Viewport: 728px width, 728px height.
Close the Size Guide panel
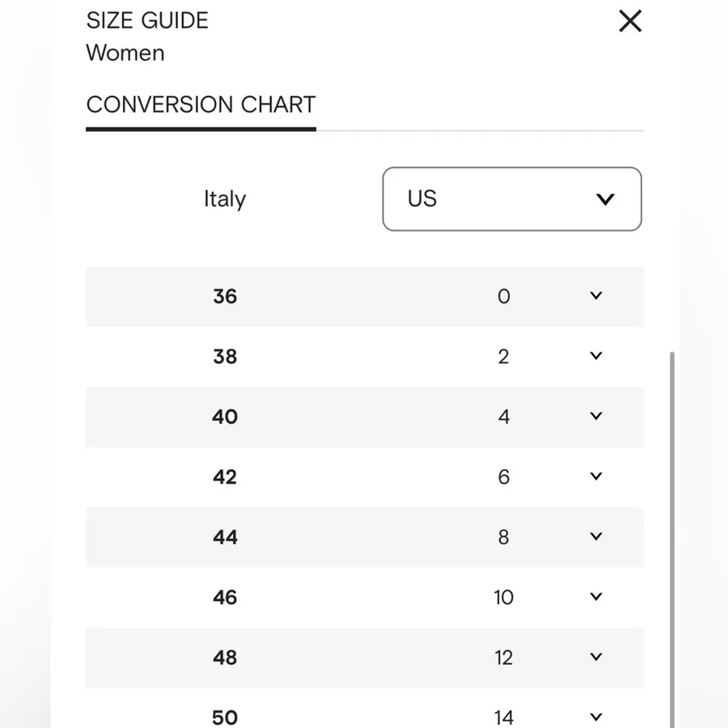click(x=630, y=21)
